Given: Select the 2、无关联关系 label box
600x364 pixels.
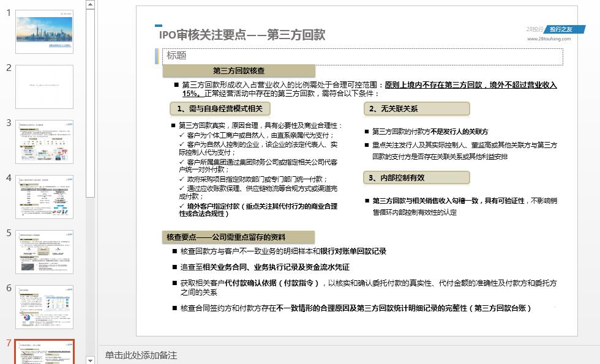Looking at the screenshot, I should point(417,109).
